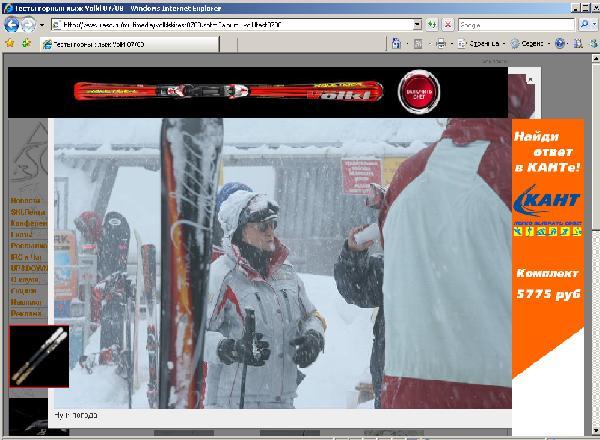This screenshot has height=440, width=600.
Task: Expand the Print options dropdown arrow
Action: pos(452,44)
